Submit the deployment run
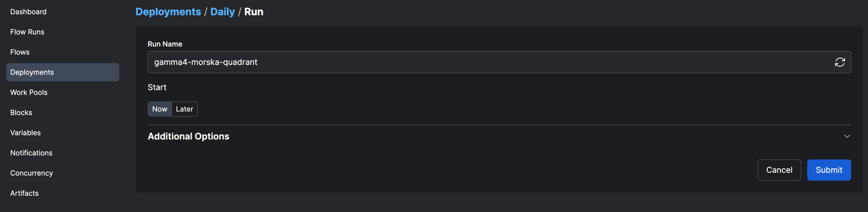The image size is (868, 212). (829, 170)
